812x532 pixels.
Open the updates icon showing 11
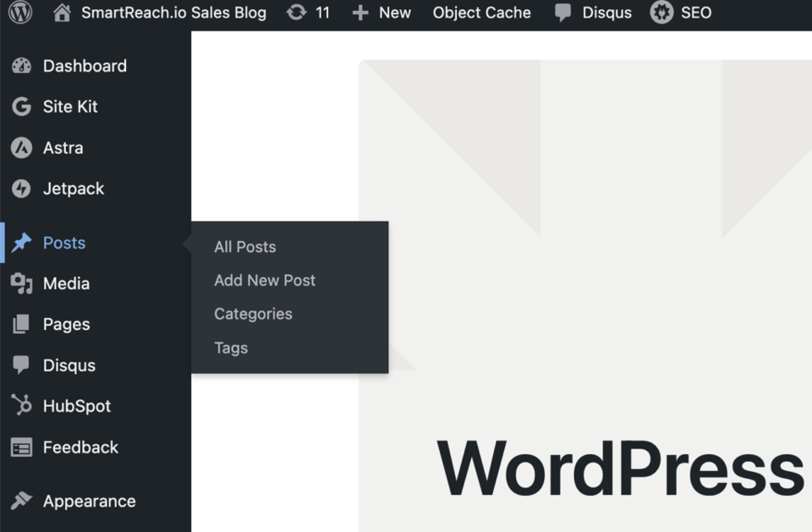coord(296,13)
